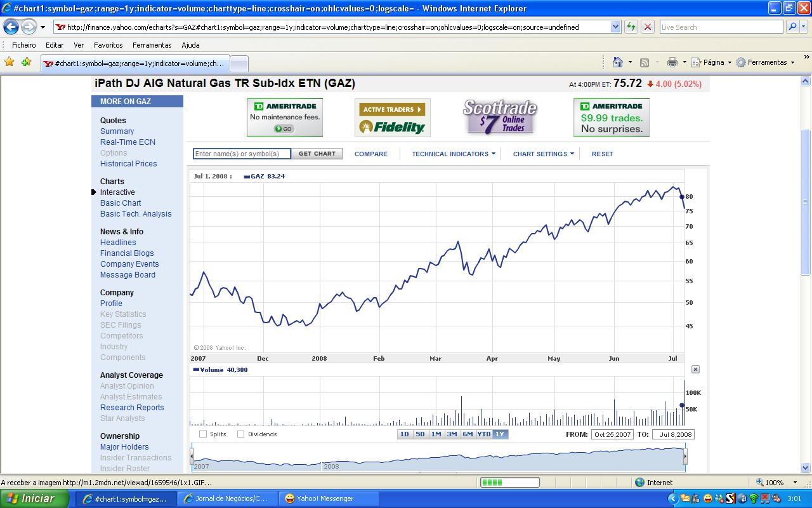Image resolution: width=812 pixels, height=508 pixels.
Task: Click the COMPARE link
Action: point(371,154)
